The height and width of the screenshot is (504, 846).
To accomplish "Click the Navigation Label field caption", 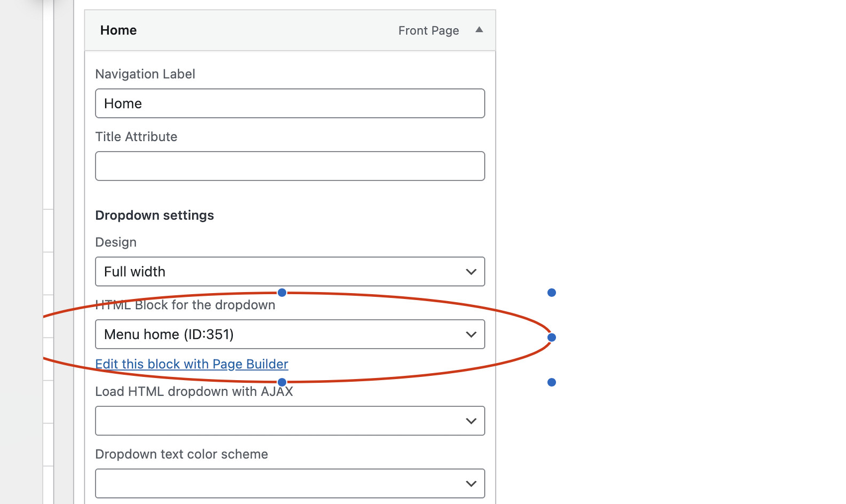I will 145,74.
